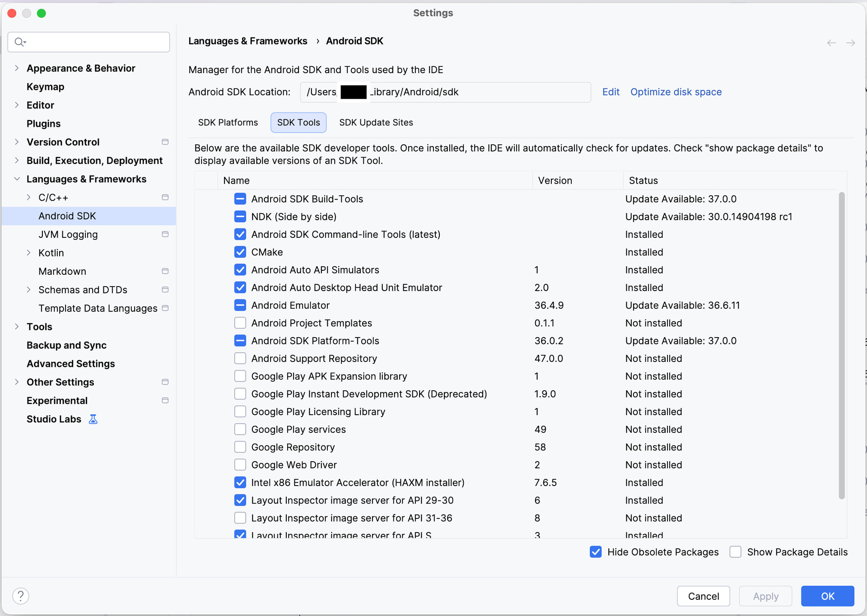Uncheck Android Auto Desktop Head Unit Emulator

coord(240,287)
